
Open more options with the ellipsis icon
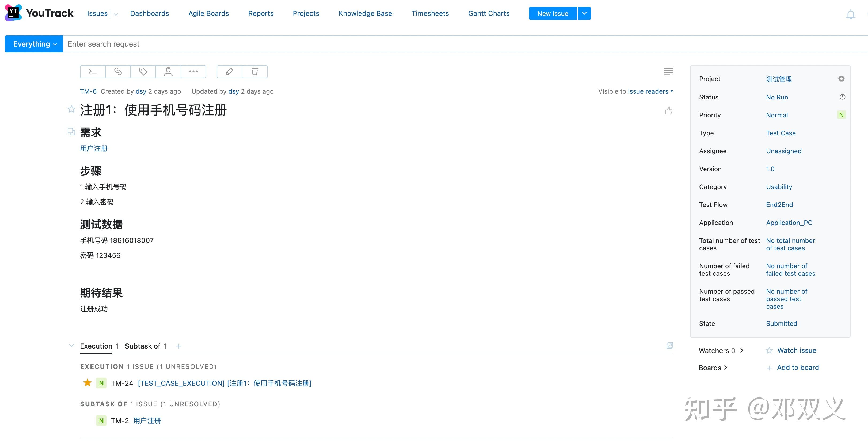193,71
